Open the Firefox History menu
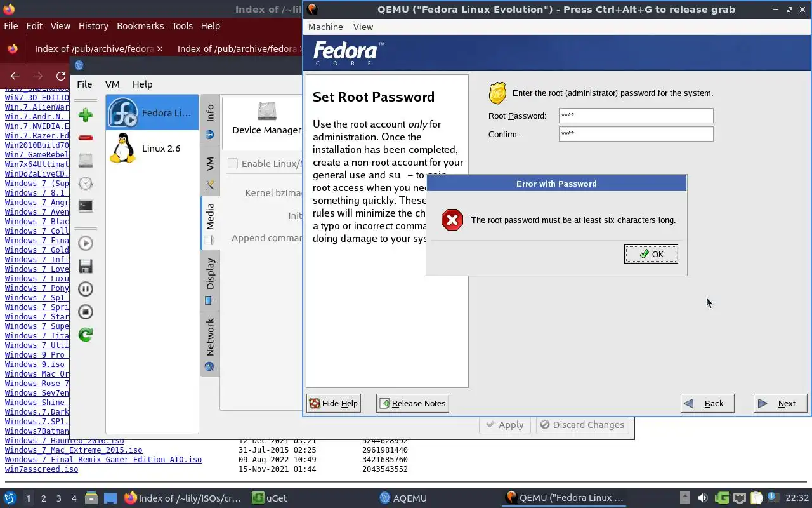This screenshot has width=812, height=508. pyautogui.click(x=93, y=26)
